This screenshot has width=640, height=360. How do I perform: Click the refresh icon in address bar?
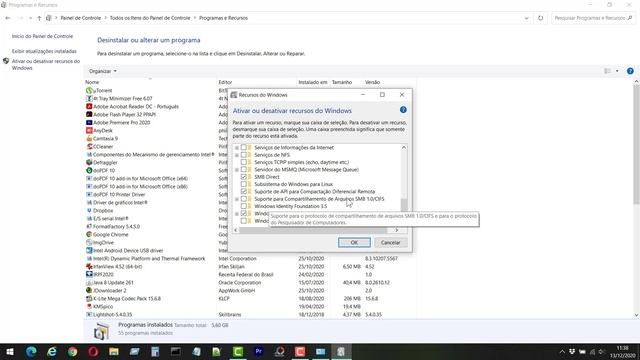540,18
